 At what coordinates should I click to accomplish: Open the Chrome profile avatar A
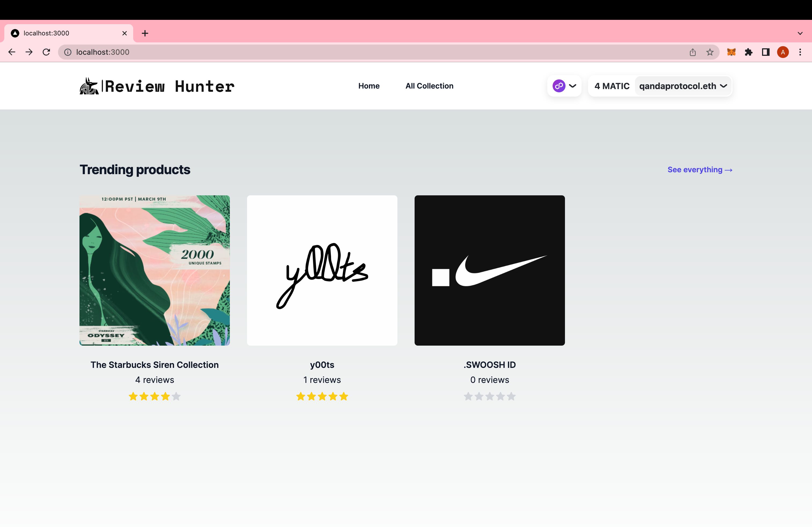click(x=783, y=52)
